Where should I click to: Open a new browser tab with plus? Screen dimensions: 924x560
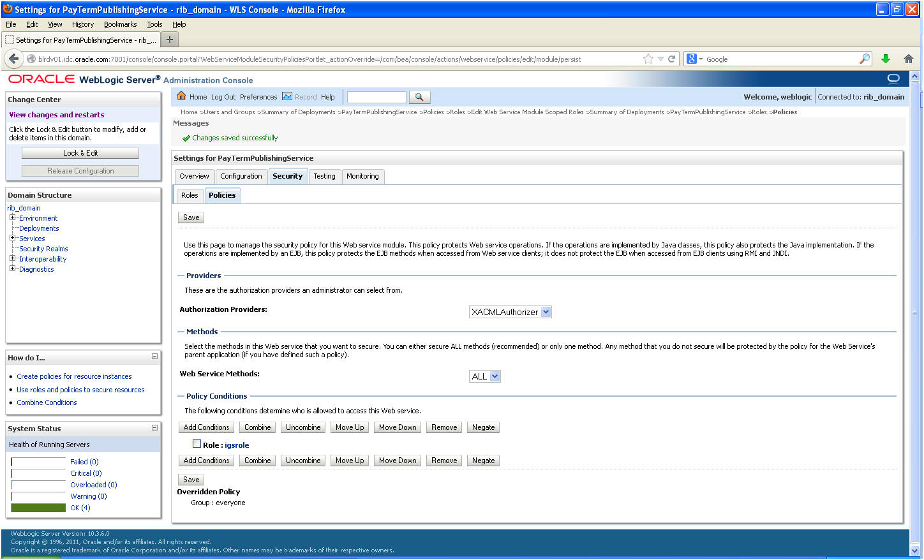(x=170, y=40)
